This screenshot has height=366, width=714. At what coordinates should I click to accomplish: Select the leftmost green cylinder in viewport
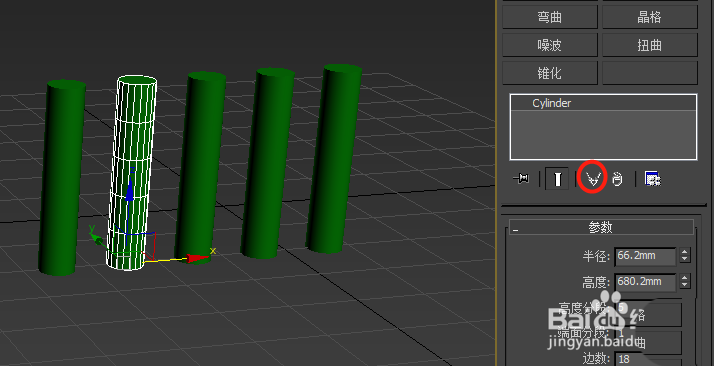(61, 178)
